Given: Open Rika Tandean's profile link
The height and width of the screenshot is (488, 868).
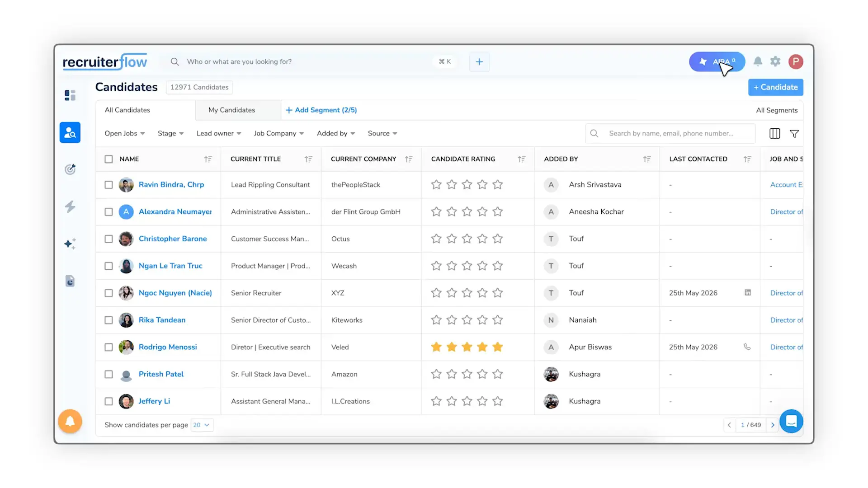Looking at the screenshot, I should [x=162, y=320].
